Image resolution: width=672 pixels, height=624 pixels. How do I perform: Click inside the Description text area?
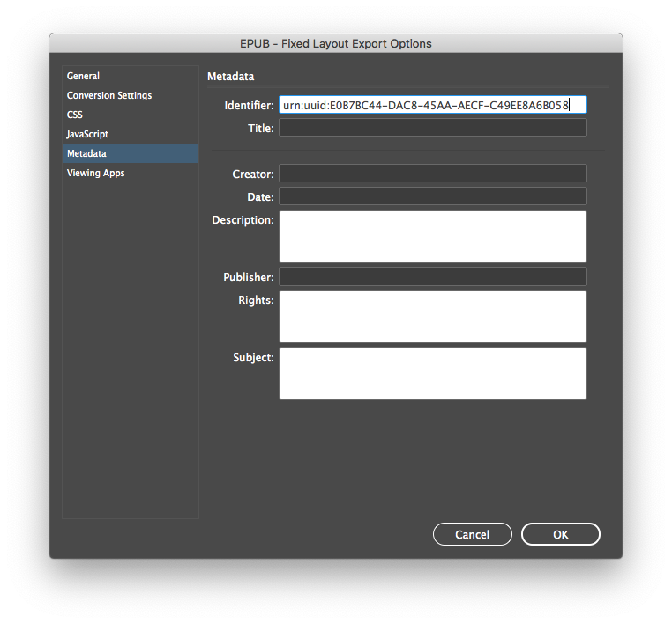tap(432, 236)
